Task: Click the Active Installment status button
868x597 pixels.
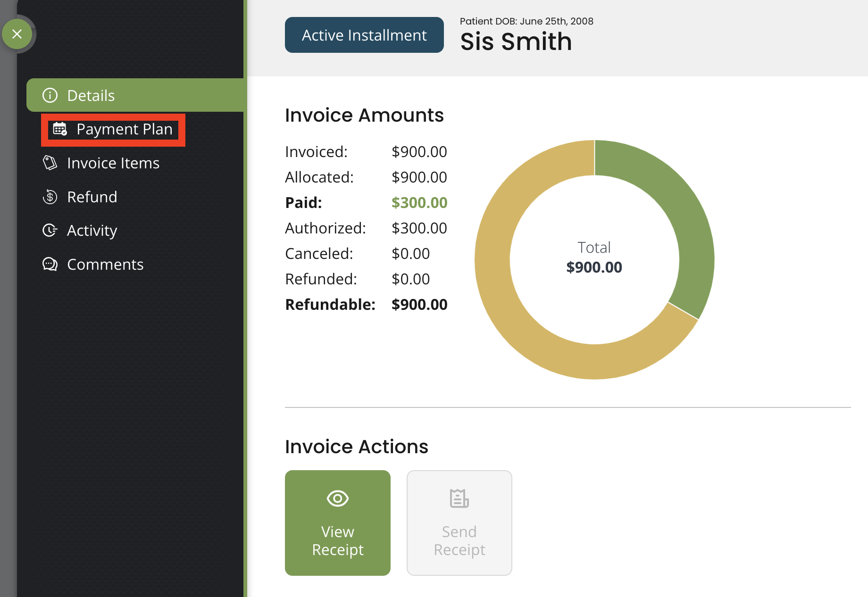Action: click(x=364, y=35)
